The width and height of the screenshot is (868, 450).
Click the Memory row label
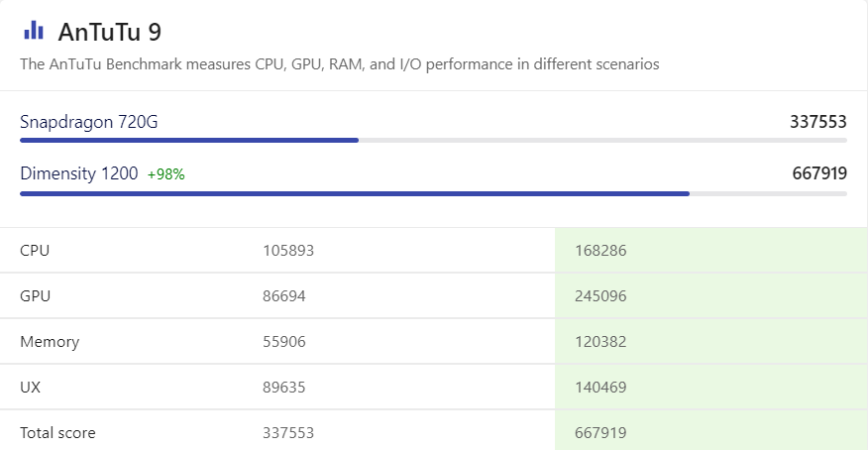click(x=50, y=342)
